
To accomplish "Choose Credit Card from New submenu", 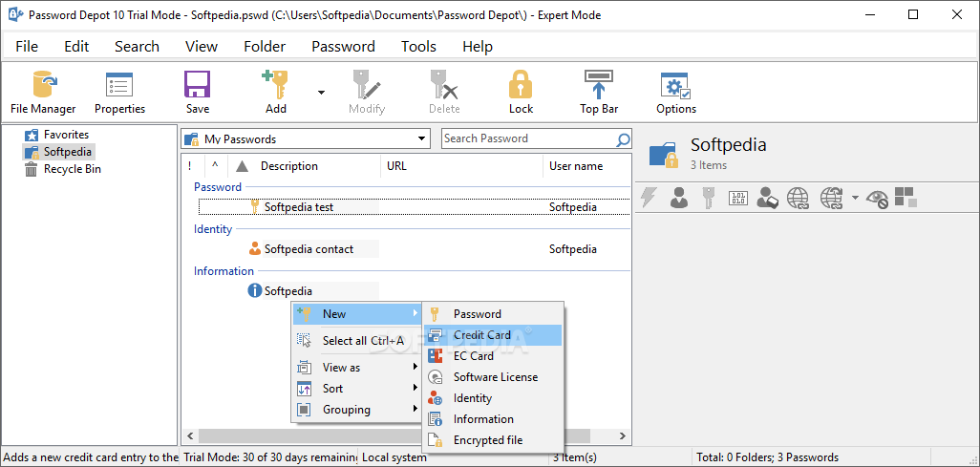I will click(x=481, y=335).
